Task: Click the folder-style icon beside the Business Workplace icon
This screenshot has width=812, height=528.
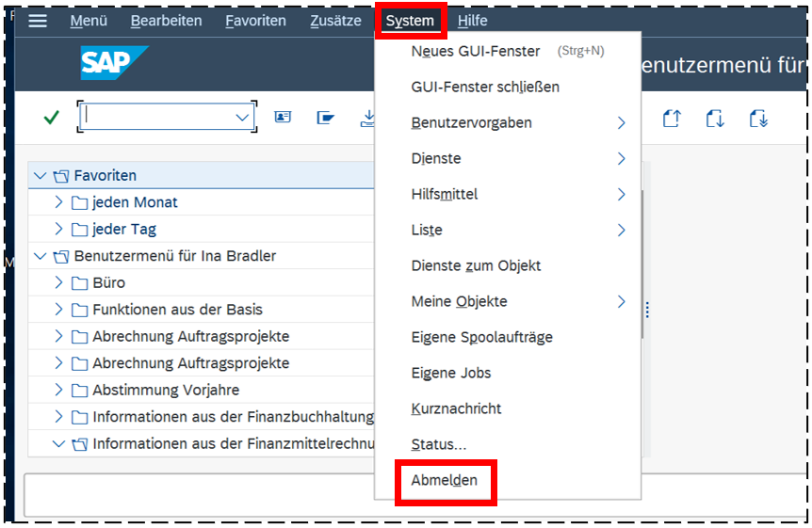Action: [x=326, y=118]
